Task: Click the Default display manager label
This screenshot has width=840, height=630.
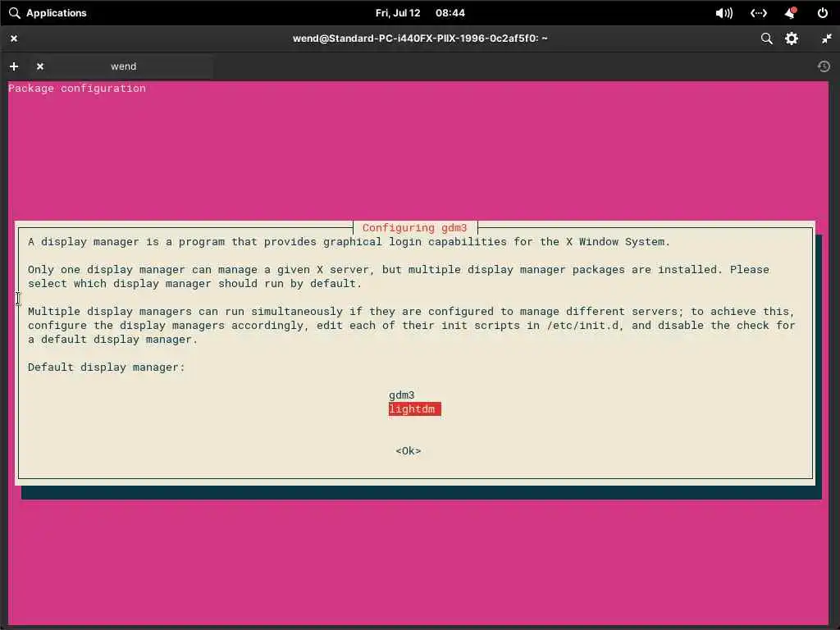Action: [x=106, y=367]
